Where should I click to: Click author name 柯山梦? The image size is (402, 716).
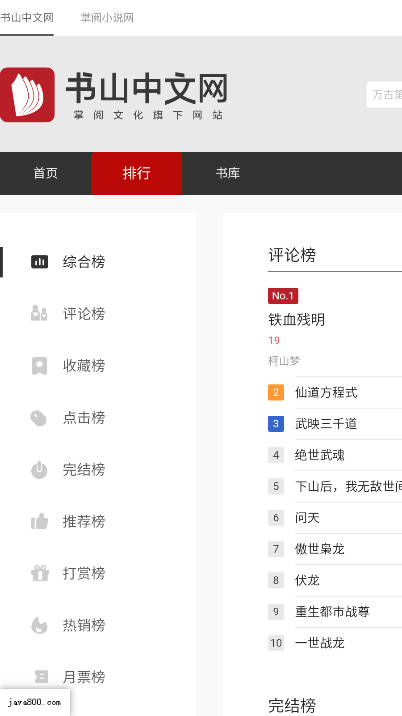tap(284, 361)
